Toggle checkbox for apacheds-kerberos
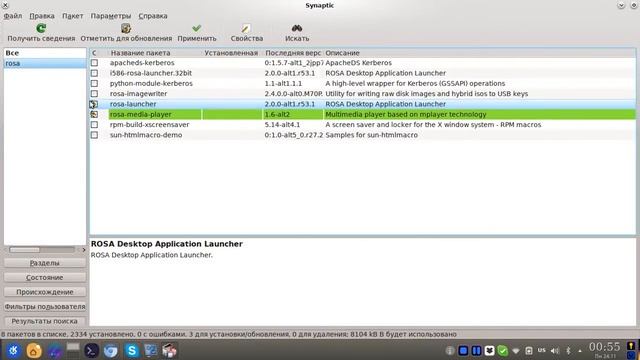Screen dimensions: 640x360 click(x=94, y=63)
